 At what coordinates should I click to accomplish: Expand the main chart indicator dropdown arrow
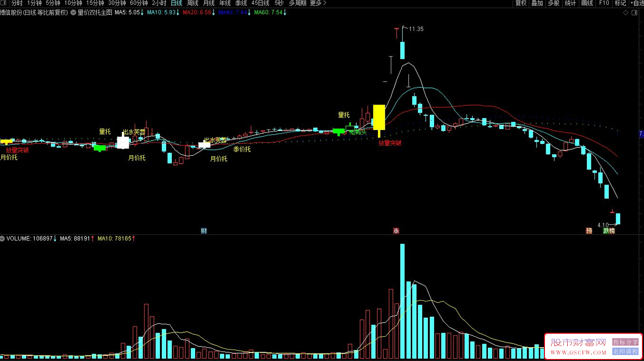[x=73, y=12]
